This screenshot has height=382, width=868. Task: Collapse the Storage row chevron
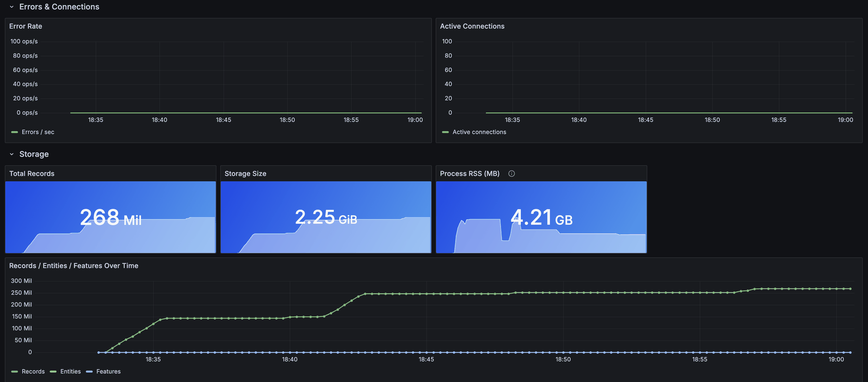click(12, 154)
